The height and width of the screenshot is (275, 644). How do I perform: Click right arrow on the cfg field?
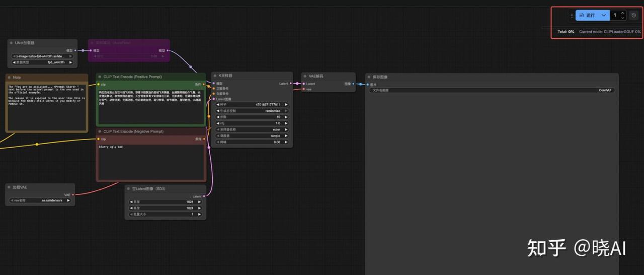(286, 123)
